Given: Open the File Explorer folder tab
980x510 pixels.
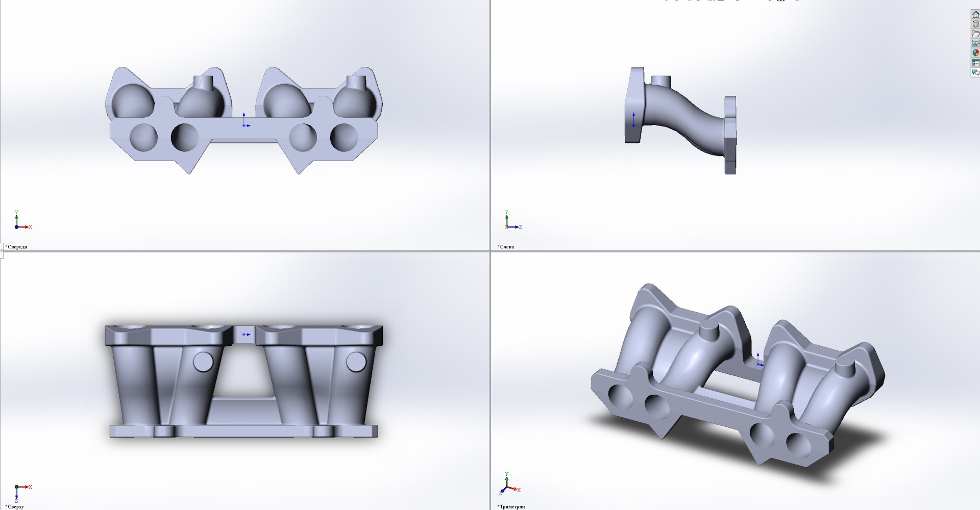Looking at the screenshot, I should coord(975,34).
